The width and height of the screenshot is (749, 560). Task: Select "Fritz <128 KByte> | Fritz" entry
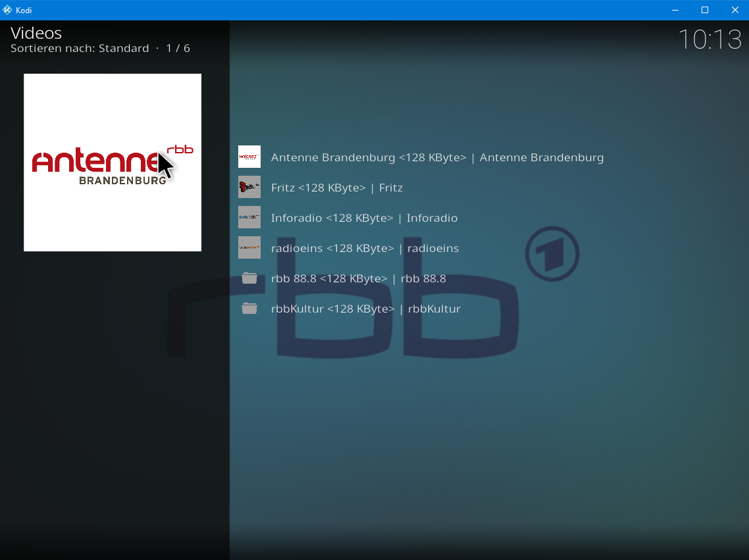[x=337, y=188]
